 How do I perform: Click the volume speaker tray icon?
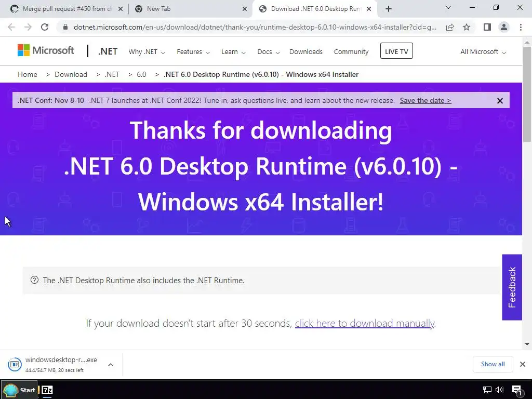pyautogui.click(x=499, y=390)
